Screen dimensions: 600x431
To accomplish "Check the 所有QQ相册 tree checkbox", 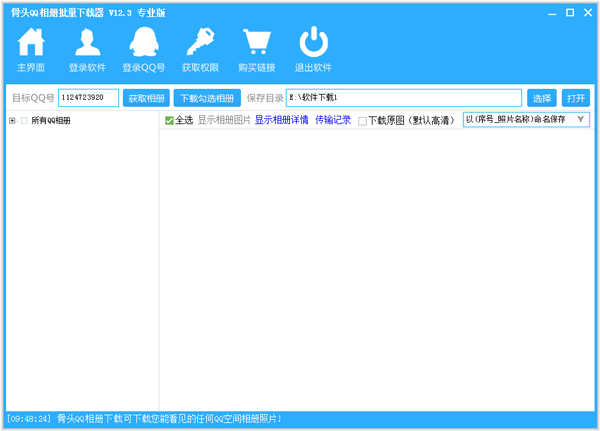I will pyautogui.click(x=24, y=121).
